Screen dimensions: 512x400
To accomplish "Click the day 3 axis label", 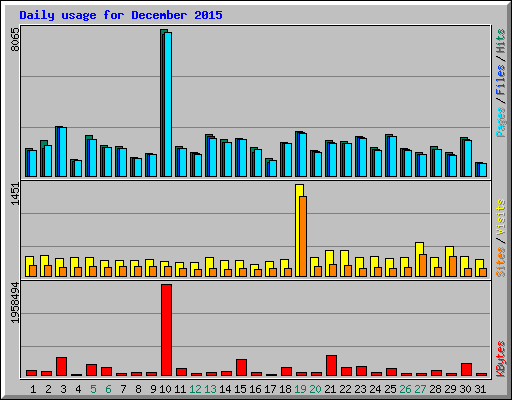I will pos(63,389).
